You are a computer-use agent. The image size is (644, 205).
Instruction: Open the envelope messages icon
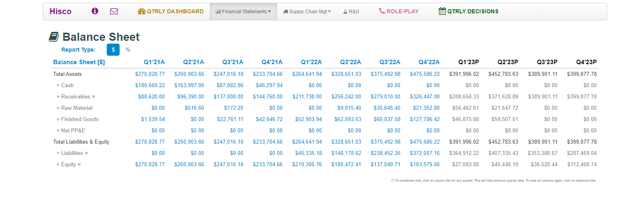(114, 11)
